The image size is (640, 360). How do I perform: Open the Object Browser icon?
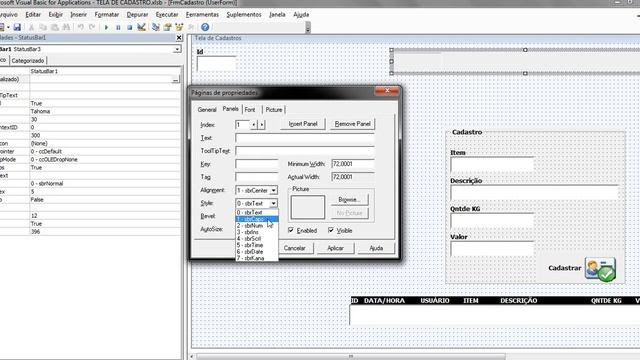tap(179, 27)
